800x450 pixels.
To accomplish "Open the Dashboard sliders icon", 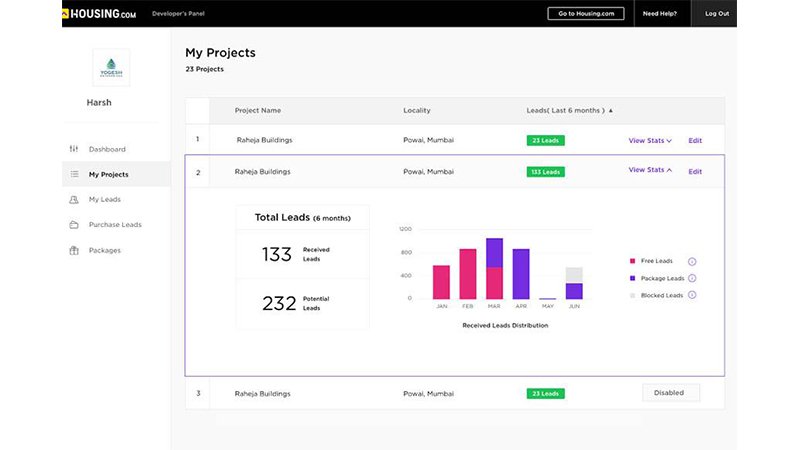I will (74, 149).
